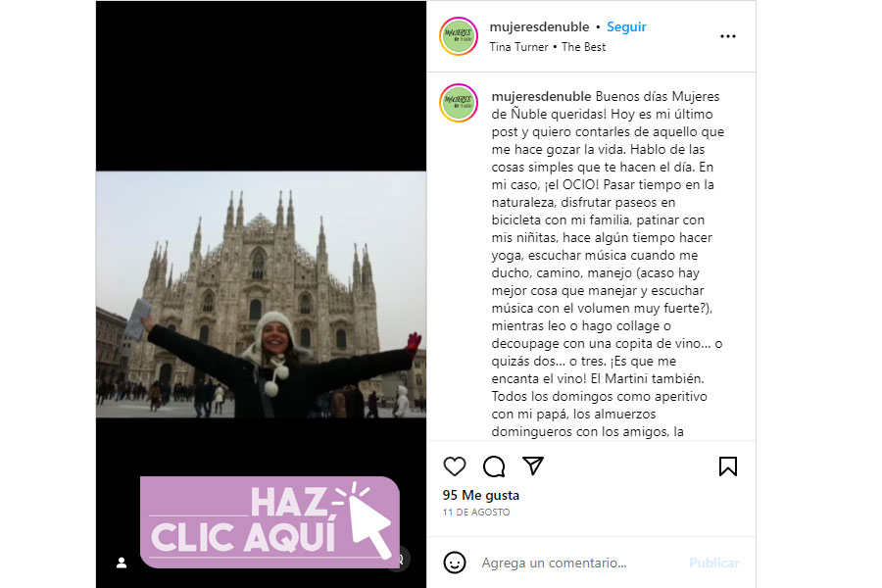Open comments via speech bubble icon
Image resolution: width=882 pixels, height=588 pixels.
(494, 466)
